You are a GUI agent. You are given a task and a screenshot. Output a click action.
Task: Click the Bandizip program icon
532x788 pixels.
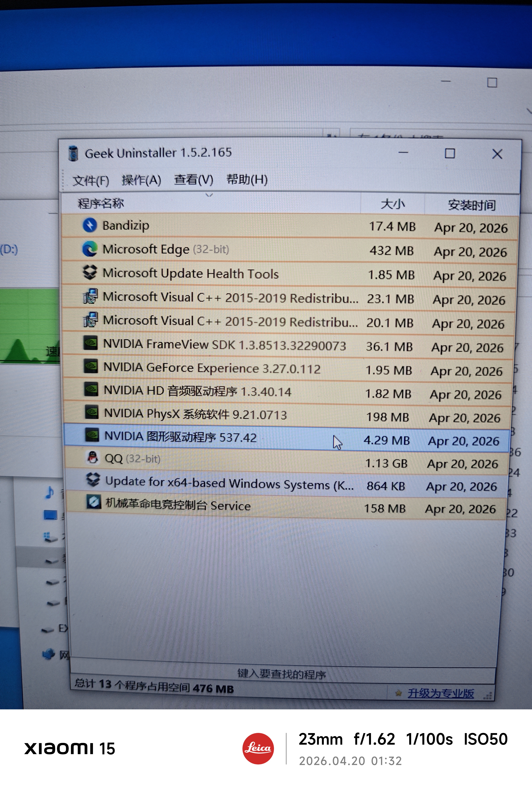pos(90,225)
